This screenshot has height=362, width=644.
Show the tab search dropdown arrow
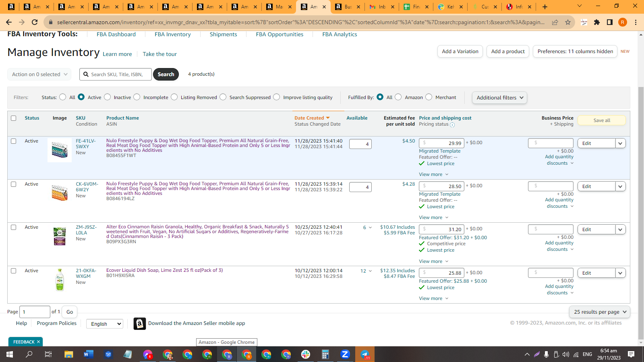click(580, 6)
